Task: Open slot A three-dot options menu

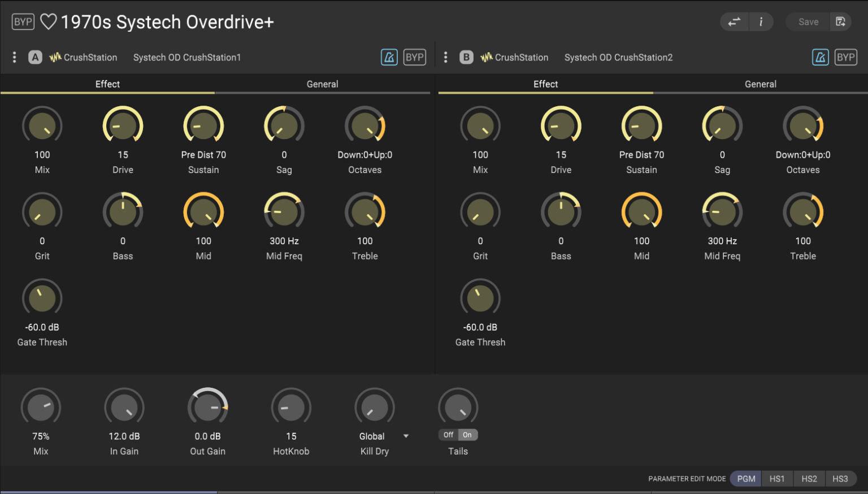Action: point(15,57)
